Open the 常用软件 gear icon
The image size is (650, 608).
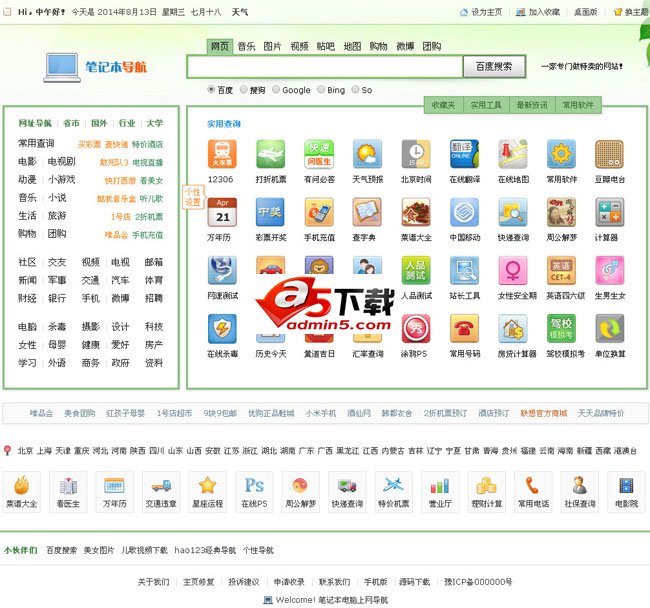pos(561,154)
